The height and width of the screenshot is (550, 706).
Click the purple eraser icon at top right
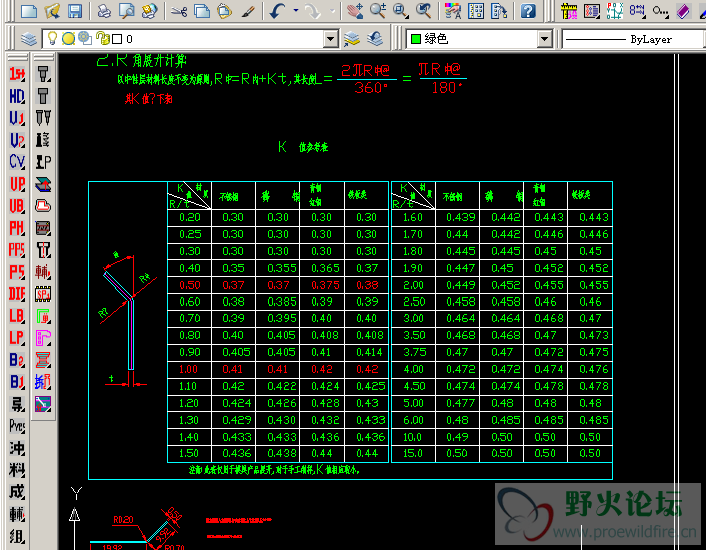coord(683,11)
